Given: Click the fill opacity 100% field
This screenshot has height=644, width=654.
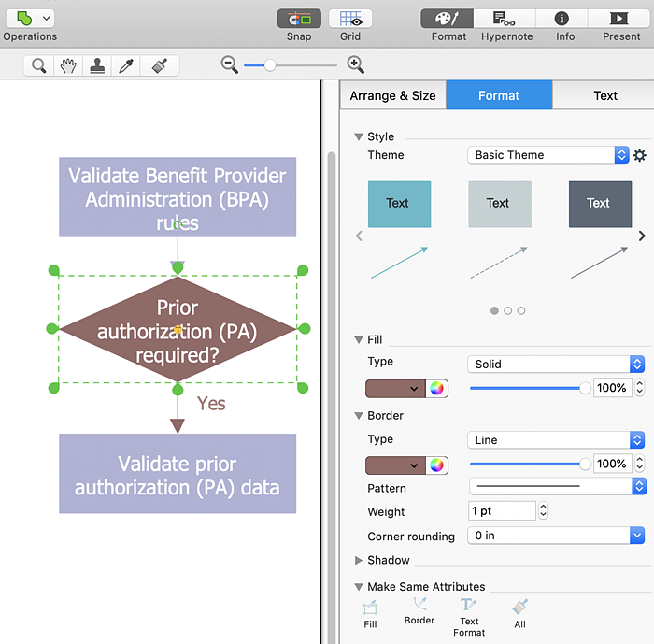Looking at the screenshot, I should [x=612, y=388].
